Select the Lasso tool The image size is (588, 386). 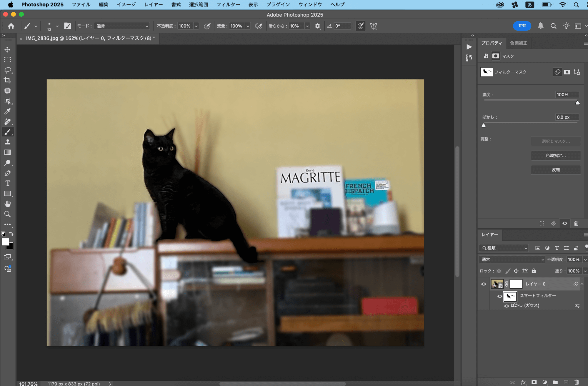pos(8,70)
